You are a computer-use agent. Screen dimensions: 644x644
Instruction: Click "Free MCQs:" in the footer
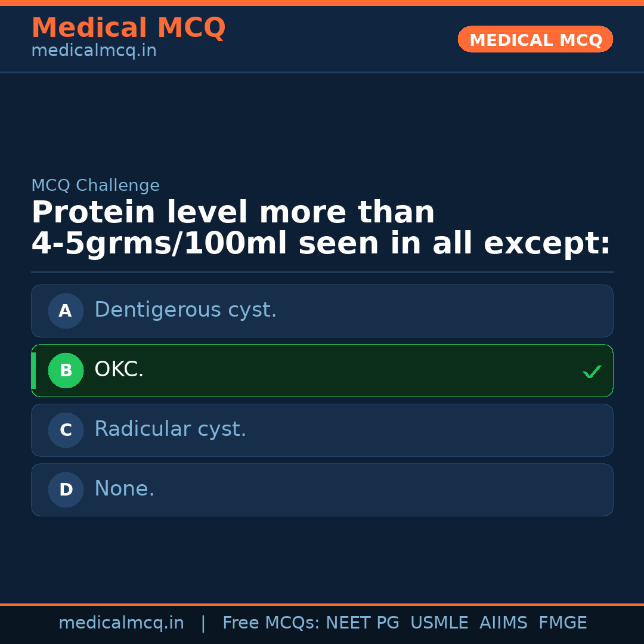[271, 623]
